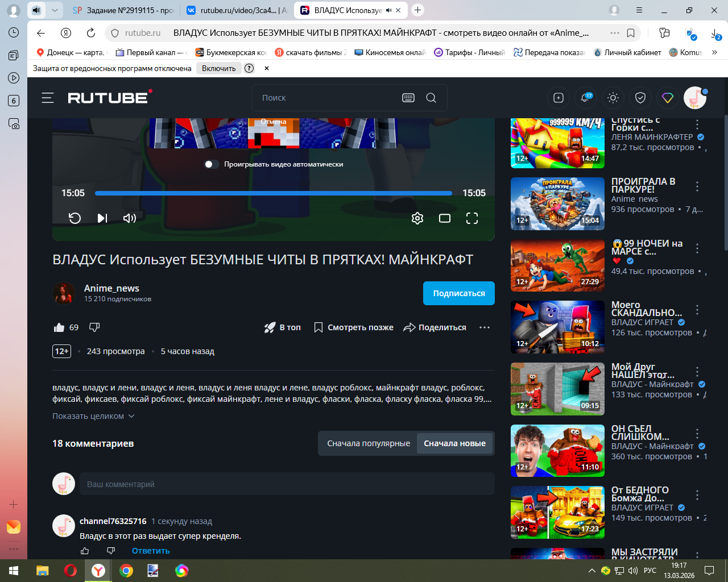Click the search magnifier icon
This screenshot has width=728, height=582.
(x=431, y=98)
